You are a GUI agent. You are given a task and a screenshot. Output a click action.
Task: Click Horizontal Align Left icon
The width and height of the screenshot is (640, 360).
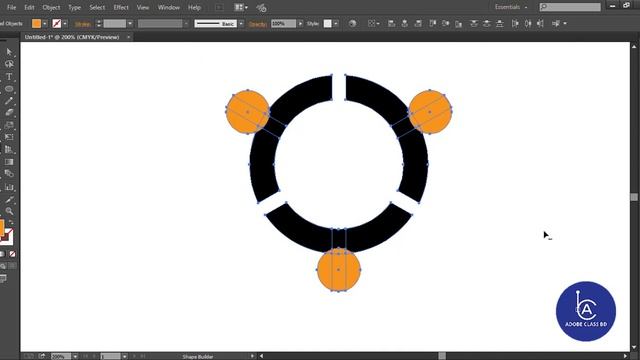click(391, 24)
